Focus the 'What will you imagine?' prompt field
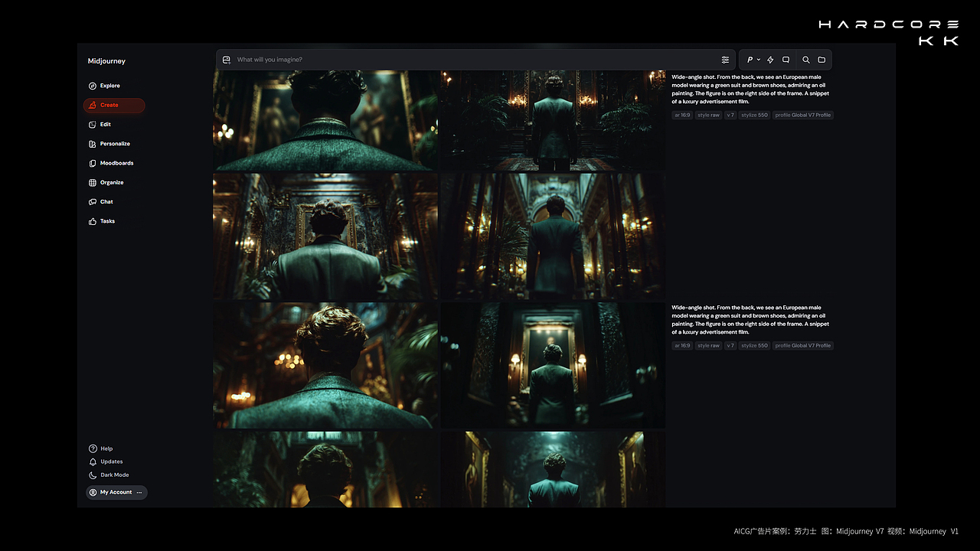The image size is (980, 551). coord(475,60)
